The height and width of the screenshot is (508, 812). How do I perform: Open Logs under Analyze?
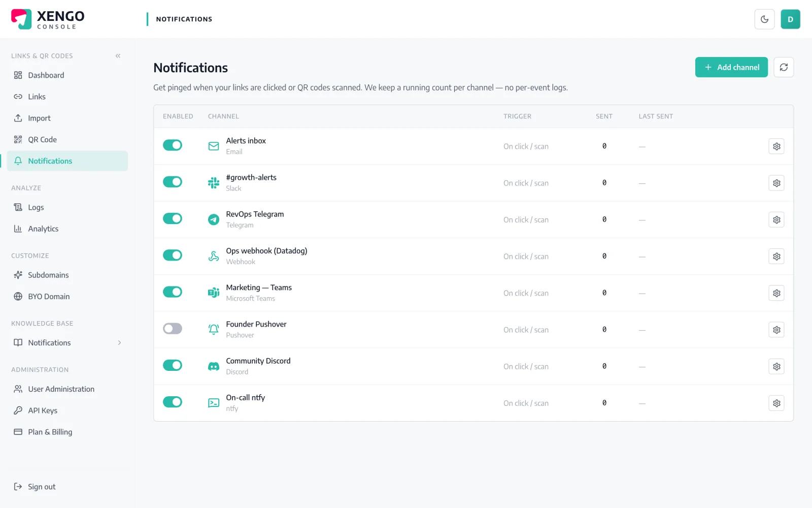[67, 207]
